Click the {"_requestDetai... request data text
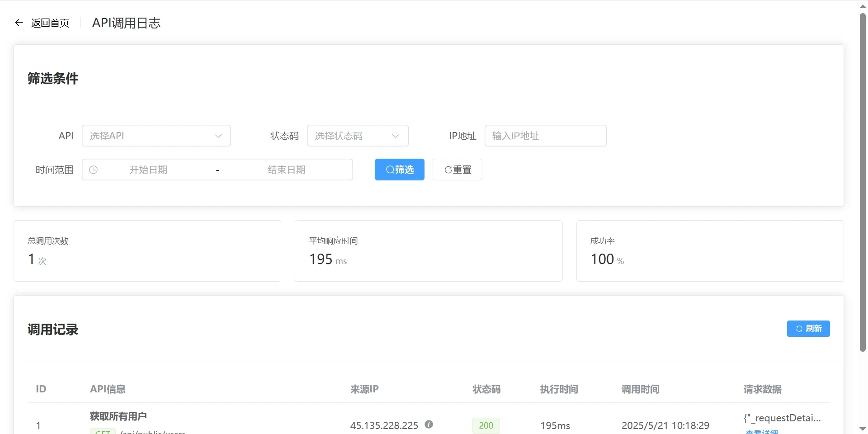This screenshot has width=868, height=434. coord(783,418)
